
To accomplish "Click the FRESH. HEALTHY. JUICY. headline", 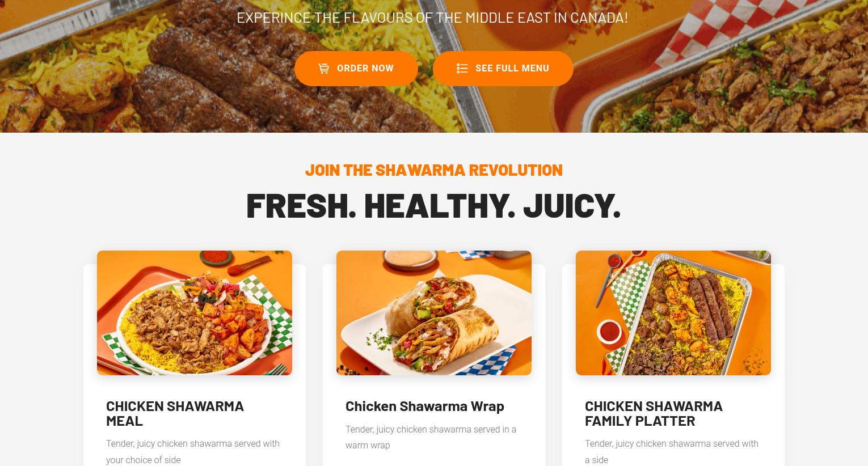I will point(434,205).
